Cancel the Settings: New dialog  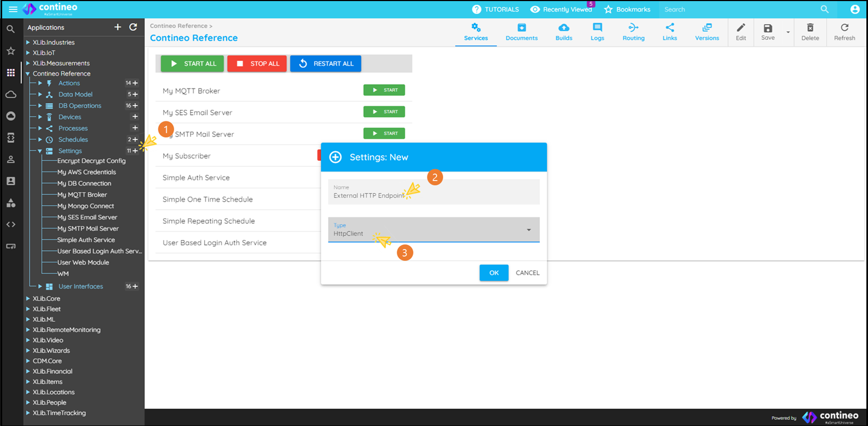pos(527,273)
